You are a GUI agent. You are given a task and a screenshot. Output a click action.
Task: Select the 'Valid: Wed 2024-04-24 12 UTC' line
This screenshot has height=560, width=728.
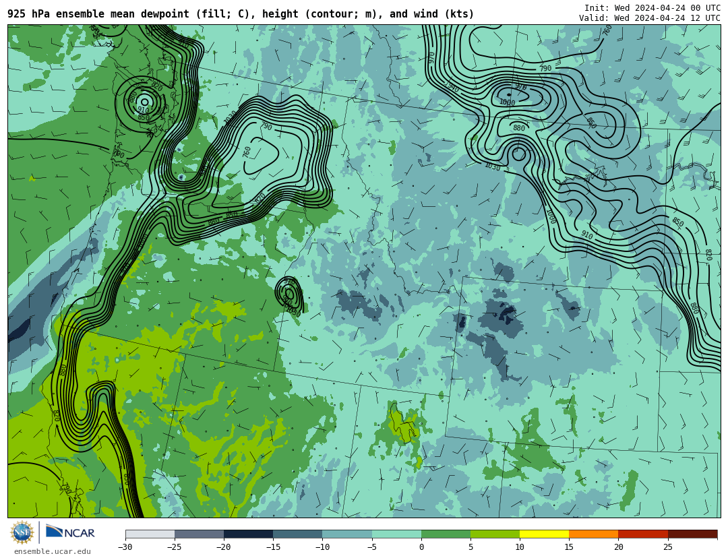click(650, 18)
